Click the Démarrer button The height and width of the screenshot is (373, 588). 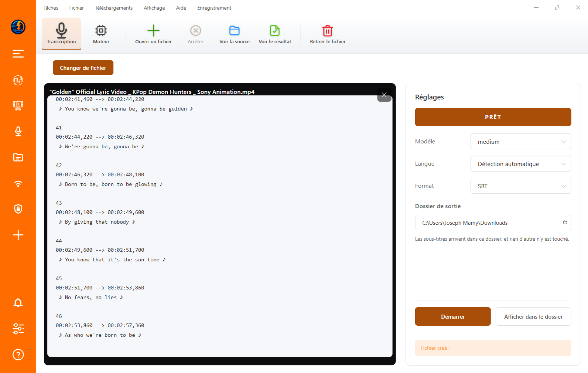453,316
